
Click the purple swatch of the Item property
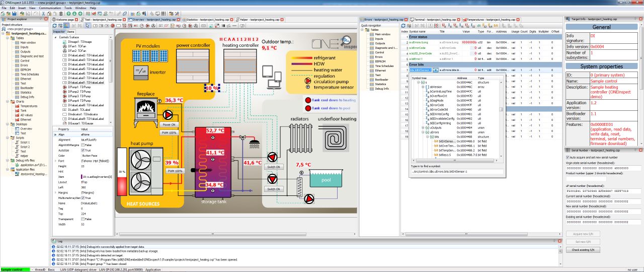click(x=82, y=177)
